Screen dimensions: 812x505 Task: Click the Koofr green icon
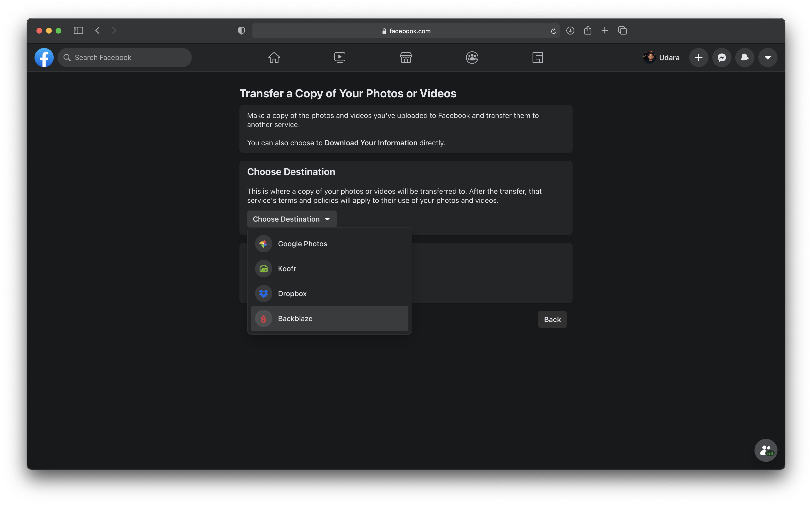pos(263,269)
